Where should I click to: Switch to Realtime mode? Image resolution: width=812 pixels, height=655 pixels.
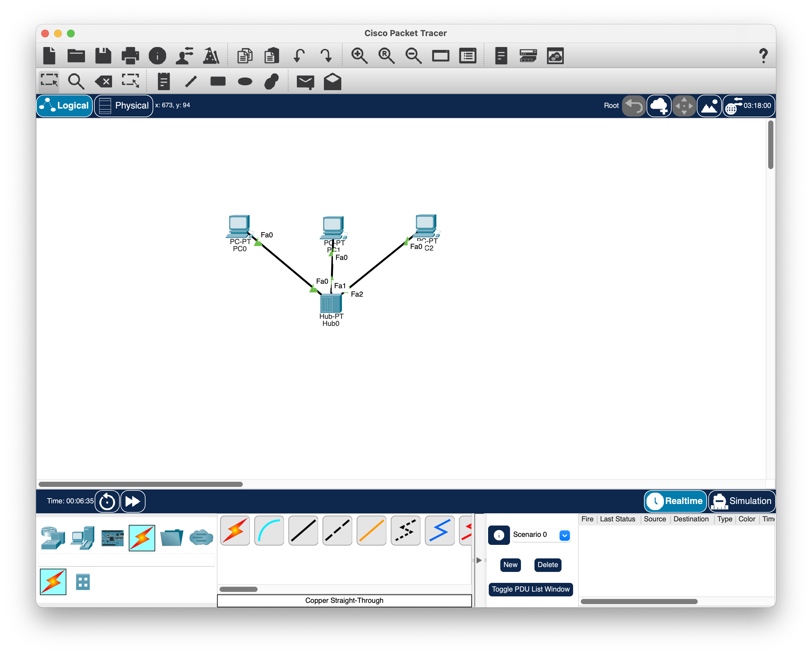pos(675,501)
